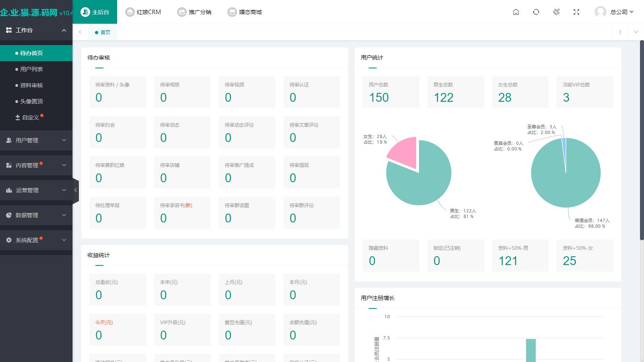Open the tab options dropdown chevron
The image size is (644, 362).
pyautogui.click(x=636, y=32)
